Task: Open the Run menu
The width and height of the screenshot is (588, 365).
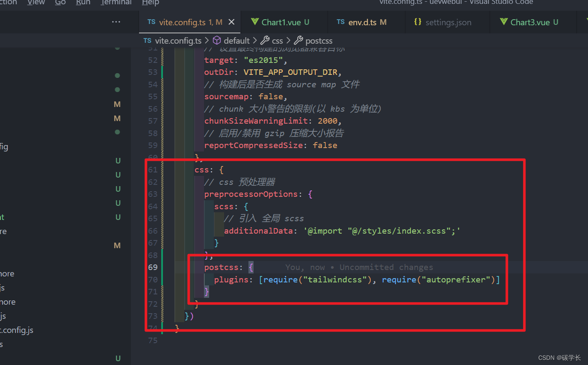Action: [83, 2]
